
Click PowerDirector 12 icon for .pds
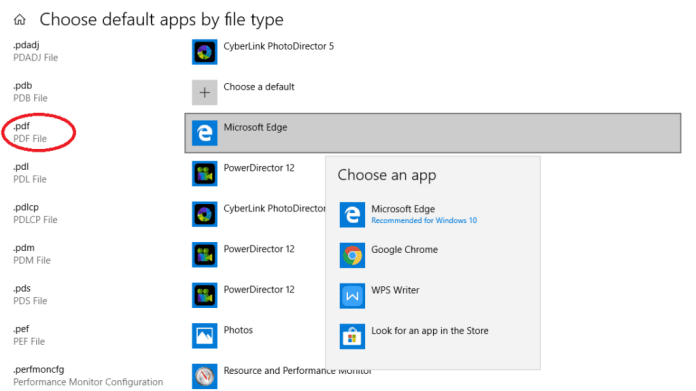tap(205, 295)
